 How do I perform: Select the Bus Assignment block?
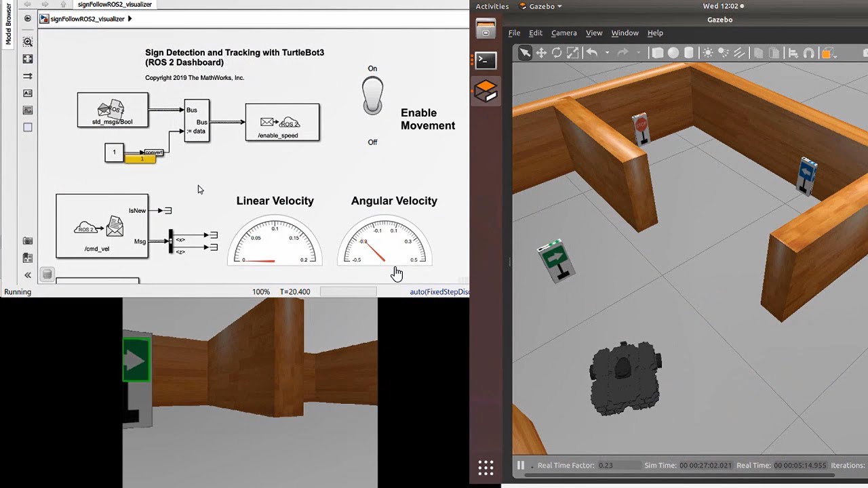pyautogui.click(x=197, y=120)
